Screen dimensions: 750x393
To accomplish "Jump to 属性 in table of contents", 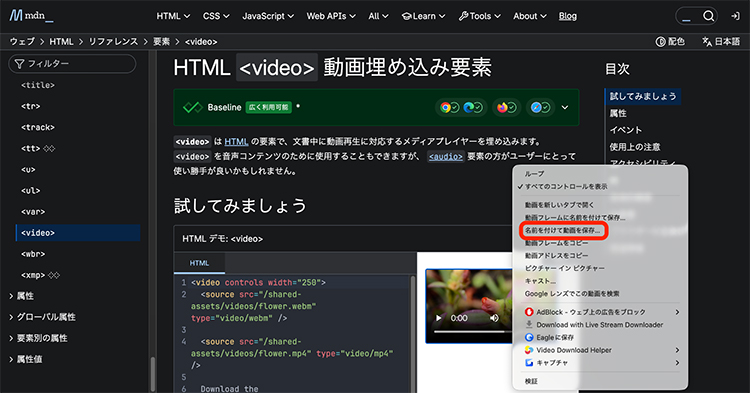I will coord(618,113).
